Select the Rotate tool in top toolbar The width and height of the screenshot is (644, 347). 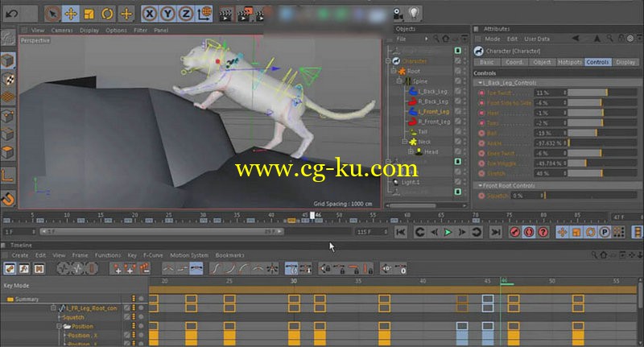point(107,14)
